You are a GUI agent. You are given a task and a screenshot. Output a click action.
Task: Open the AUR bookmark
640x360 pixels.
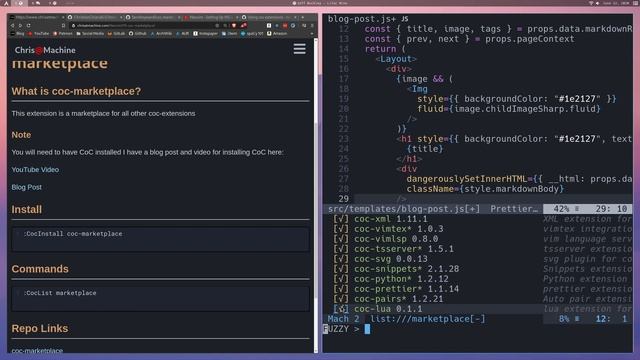(183, 33)
